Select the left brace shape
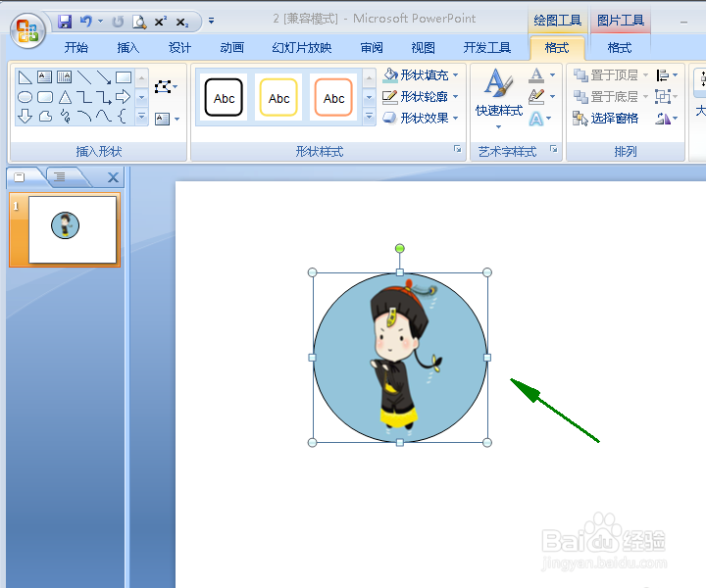This screenshot has width=706, height=588. coord(122,117)
